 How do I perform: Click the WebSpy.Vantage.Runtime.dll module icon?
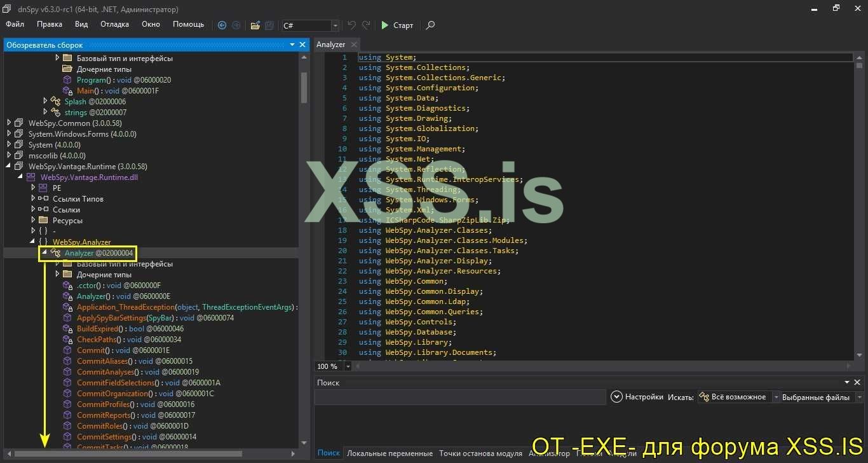[31, 177]
